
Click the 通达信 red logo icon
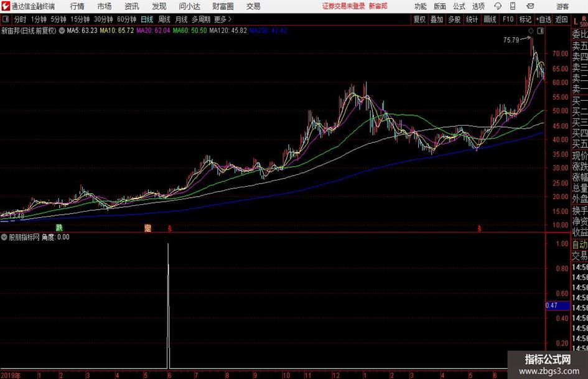point(5,6)
